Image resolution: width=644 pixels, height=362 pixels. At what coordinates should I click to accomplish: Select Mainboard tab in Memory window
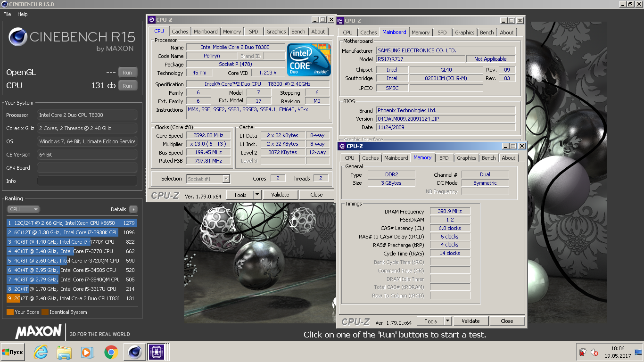click(x=396, y=158)
